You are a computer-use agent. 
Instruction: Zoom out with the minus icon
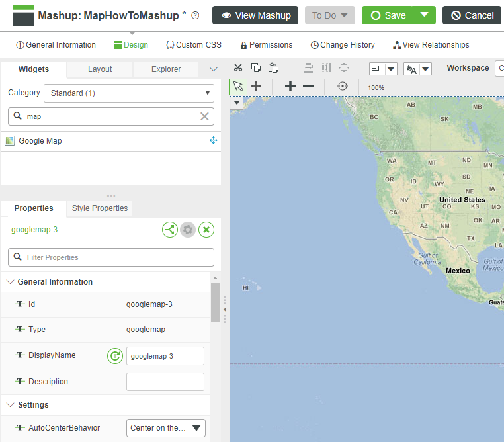coord(308,87)
